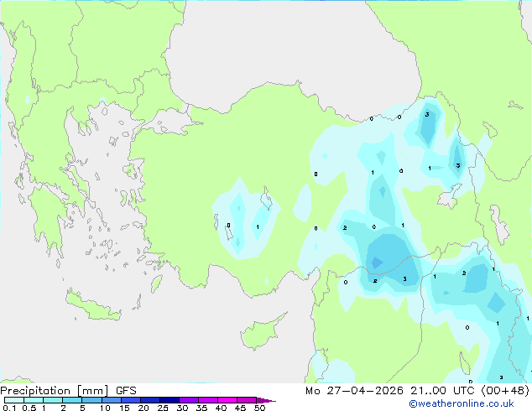Screen dimensions: 532x411
Task: Click the above-50 legend arrow tip
Action: pos(266,400)
